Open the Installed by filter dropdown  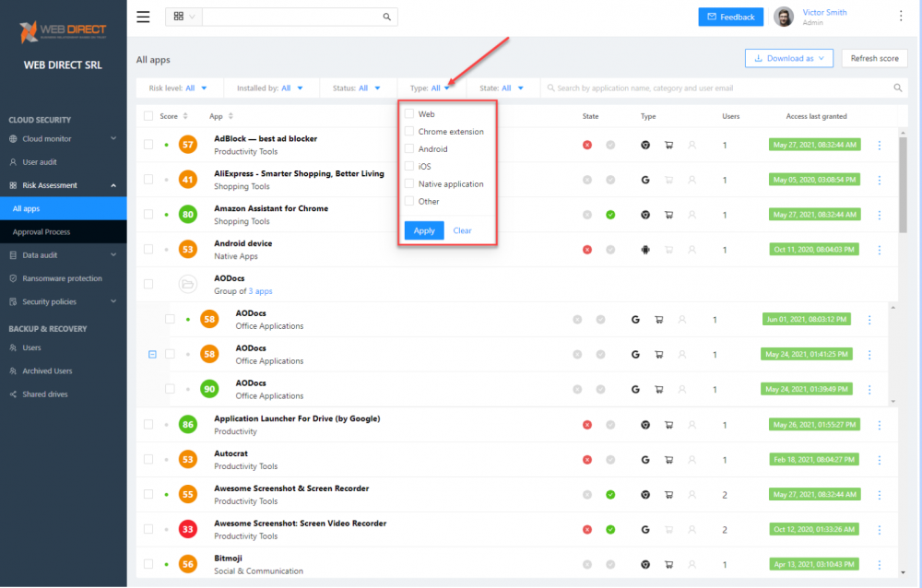pos(270,88)
